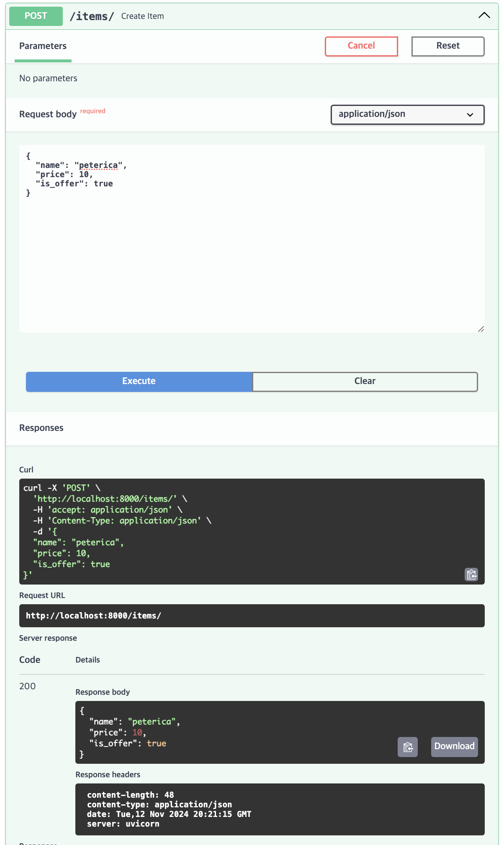Open the application/json content type dropdown
Screen dimensions: 504x845
408,115
